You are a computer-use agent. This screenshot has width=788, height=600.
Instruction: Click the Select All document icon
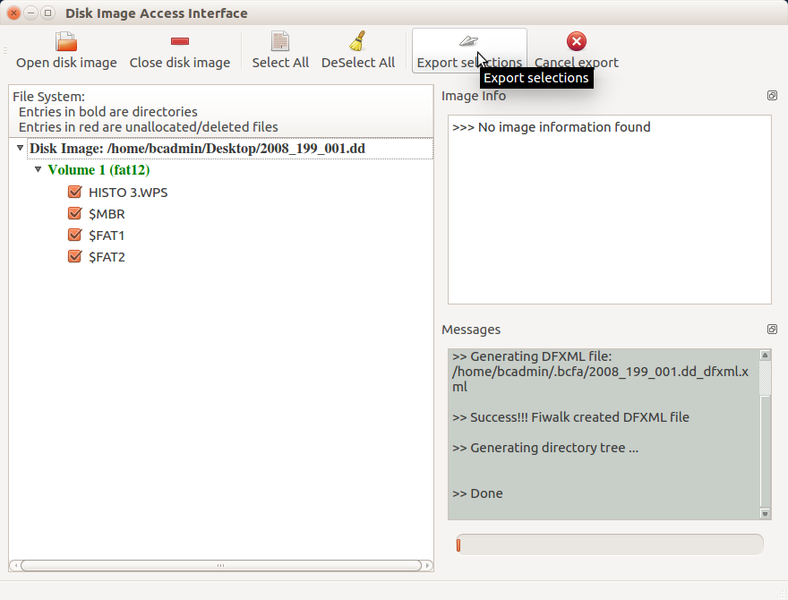point(280,41)
